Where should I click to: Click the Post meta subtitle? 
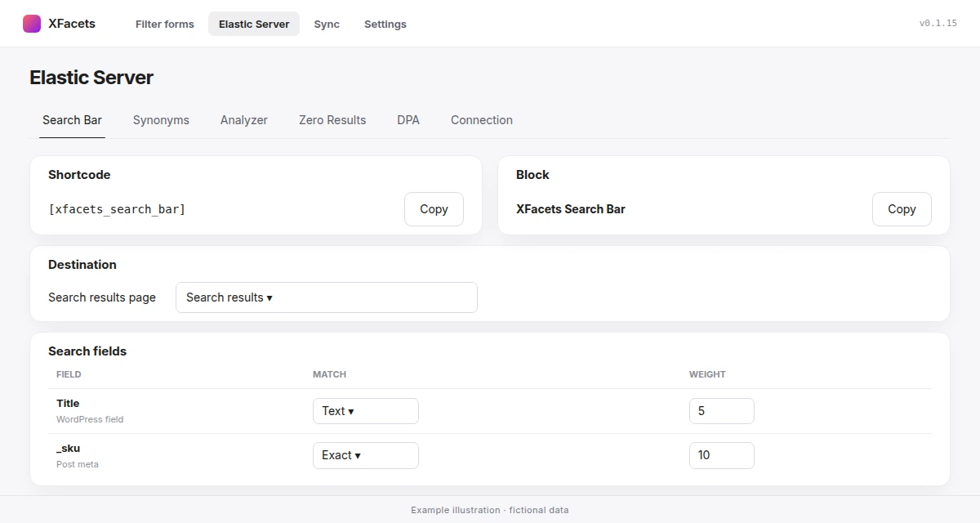click(78, 464)
